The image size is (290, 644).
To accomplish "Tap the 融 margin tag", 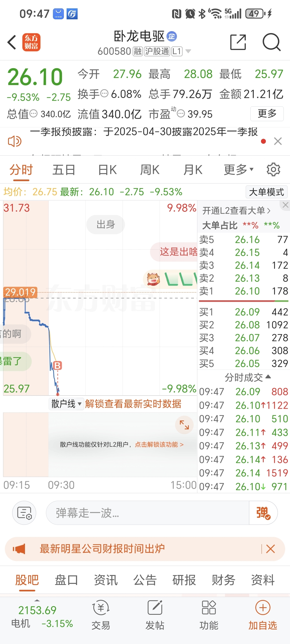I will (138, 51).
